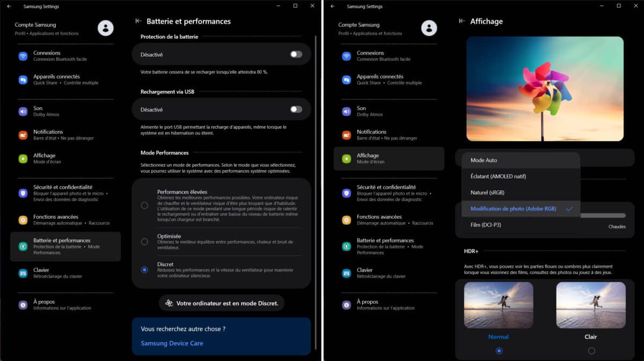
Task: Collapse pane icon beside Affichage heading
Action: [x=462, y=21]
